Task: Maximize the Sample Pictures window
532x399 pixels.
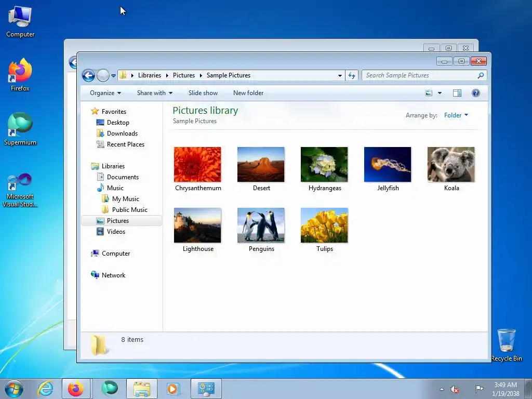Action: 461,61
